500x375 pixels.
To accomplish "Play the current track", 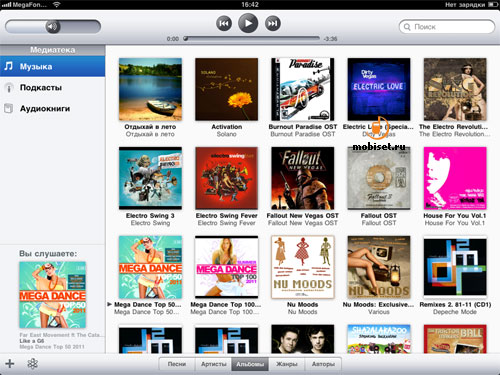I will pos(248,23).
